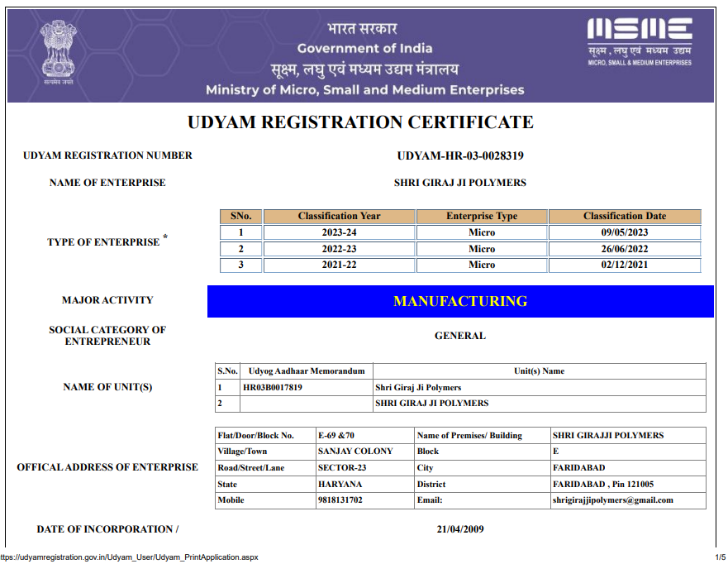
Task: Click the page number 1/5 in footer
Action: [x=720, y=557]
